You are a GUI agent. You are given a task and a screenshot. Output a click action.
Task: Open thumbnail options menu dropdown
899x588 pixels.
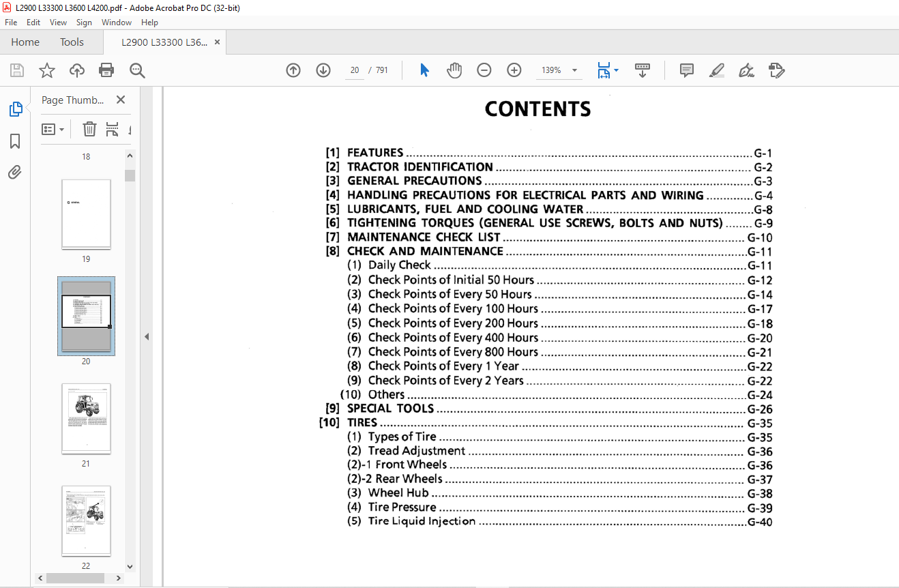point(53,129)
